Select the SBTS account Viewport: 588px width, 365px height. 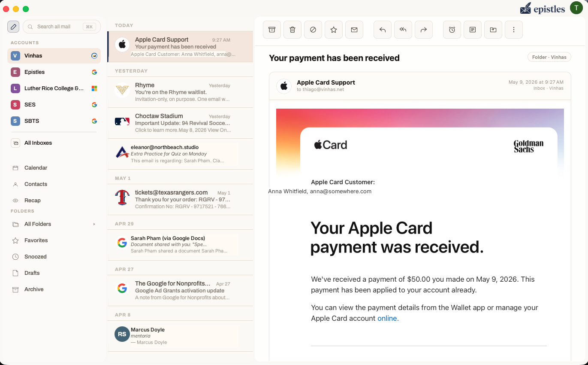pos(54,121)
